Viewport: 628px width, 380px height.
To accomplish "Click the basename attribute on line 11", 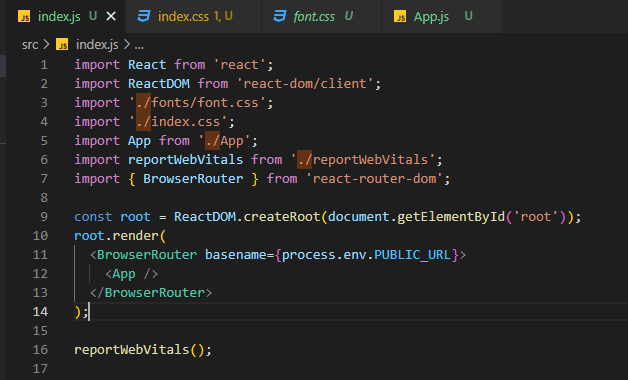I will point(236,255).
